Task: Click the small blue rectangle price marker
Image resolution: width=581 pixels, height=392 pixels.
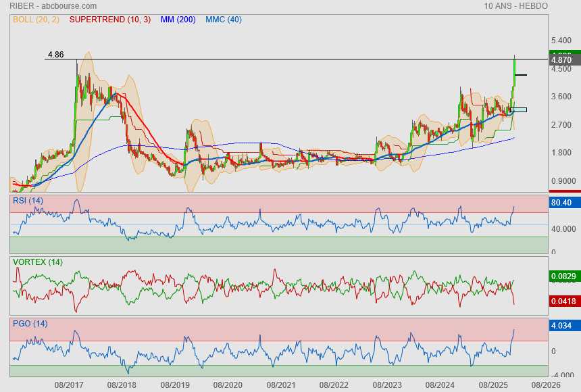Action: coord(518,109)
